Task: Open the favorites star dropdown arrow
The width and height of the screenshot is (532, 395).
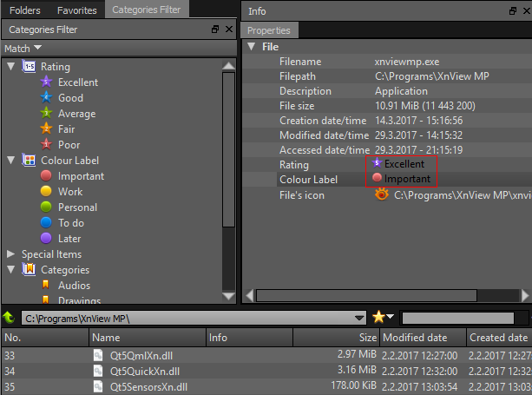Action: click(x=391, y=316)
